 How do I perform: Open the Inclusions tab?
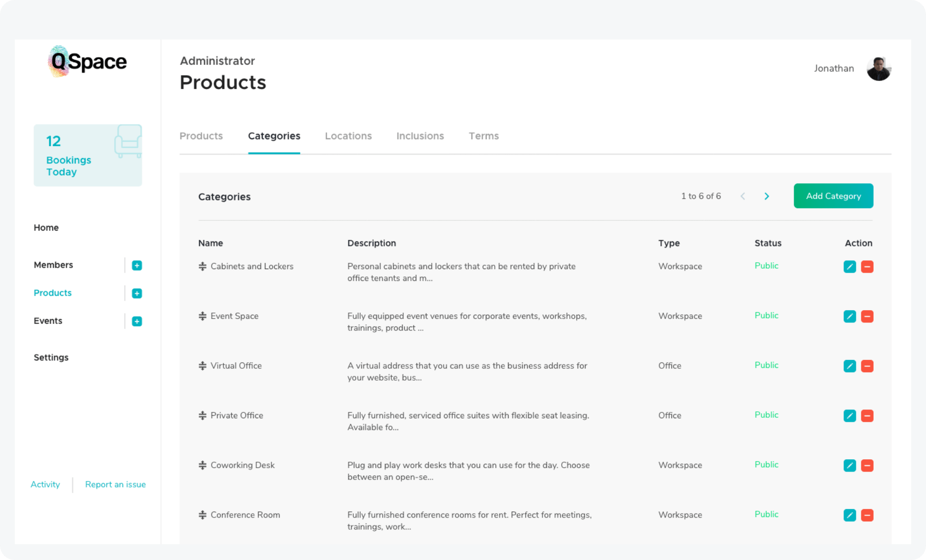[420, 136]
